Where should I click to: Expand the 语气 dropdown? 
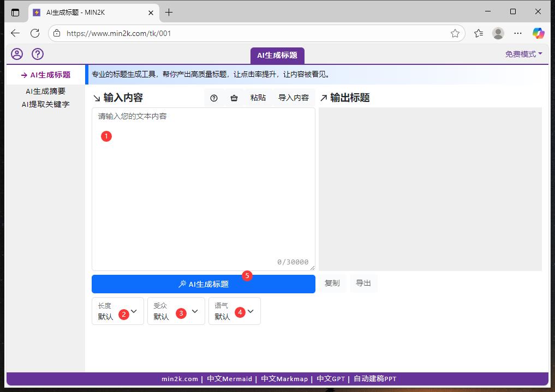[234, 311]
